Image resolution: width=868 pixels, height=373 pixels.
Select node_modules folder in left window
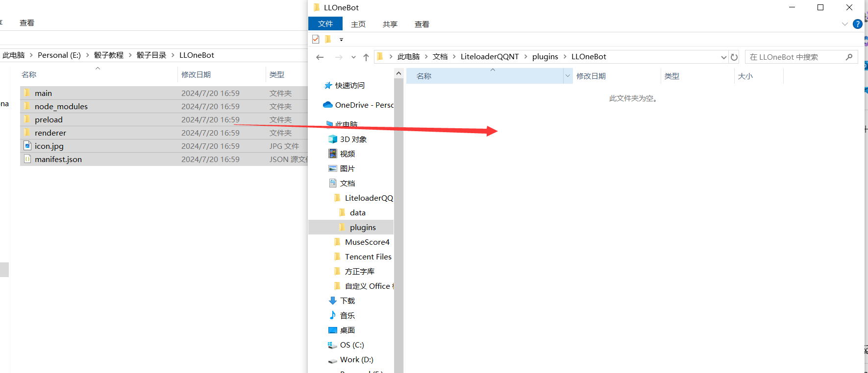coord(164,106)
